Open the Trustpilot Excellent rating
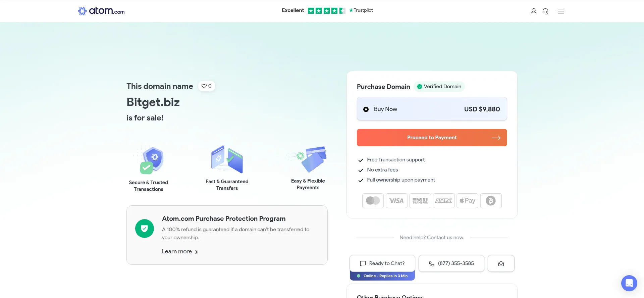This screenshot has height=298, width=644. pos(327,10)
